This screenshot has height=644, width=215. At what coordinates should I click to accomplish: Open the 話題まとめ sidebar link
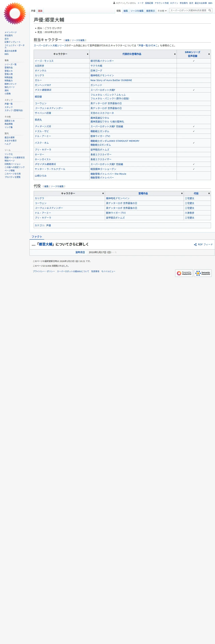pyautogui.click(x=10, y=121)
